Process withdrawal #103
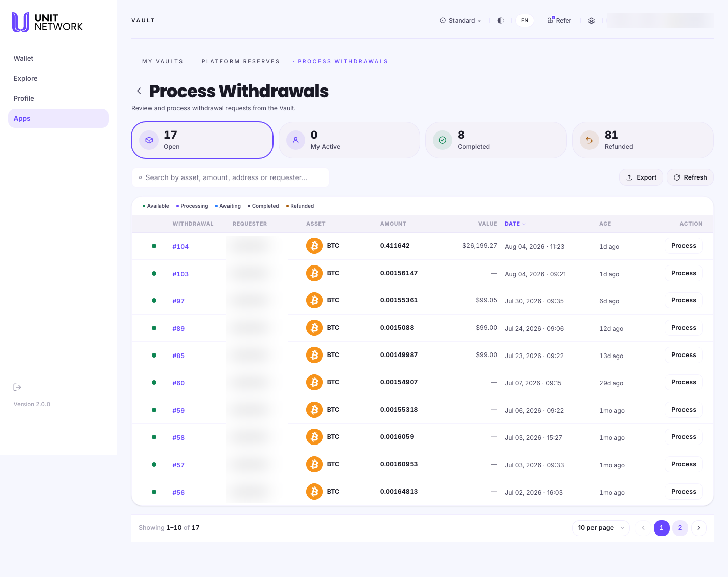The width and height of the screenshot is (728, 577). [684, 273]
